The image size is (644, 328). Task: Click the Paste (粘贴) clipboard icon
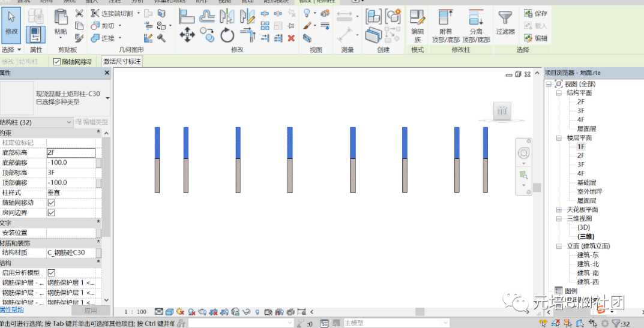(x=61, y=22)
